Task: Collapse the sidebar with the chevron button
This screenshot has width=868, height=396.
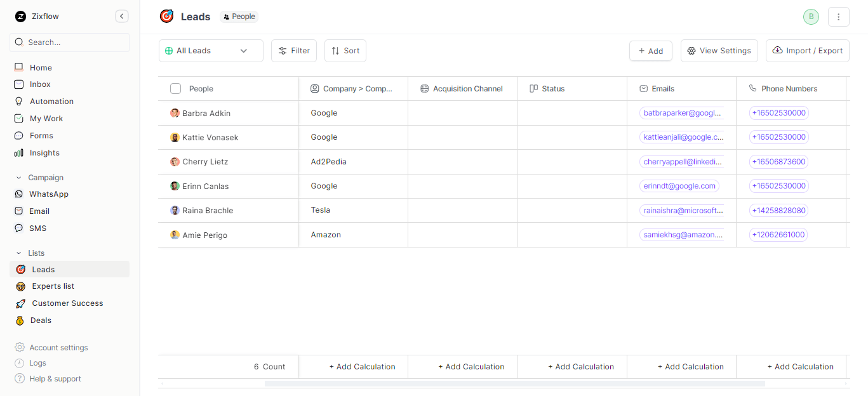Action: coord(122,16)
